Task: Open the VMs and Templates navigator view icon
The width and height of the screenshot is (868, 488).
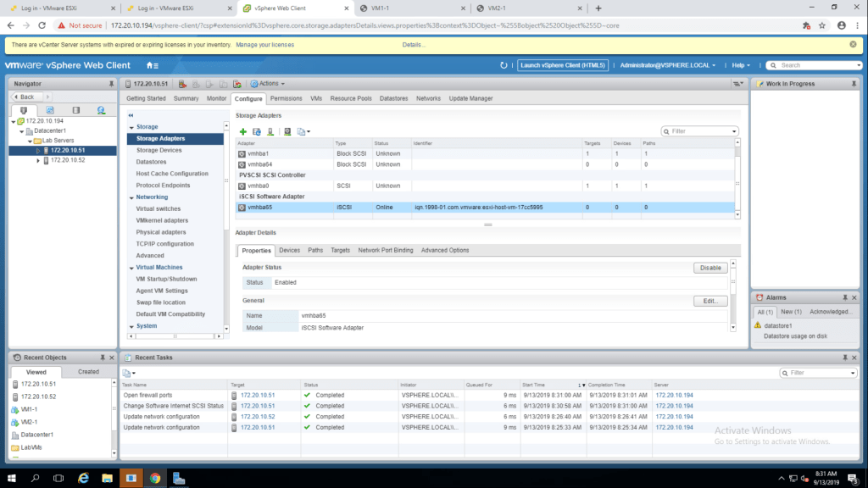Action: [x=50, y=110]
